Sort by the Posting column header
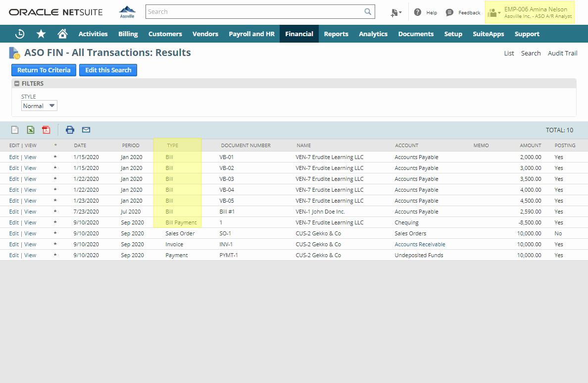This screenshot has height=383, width=588. (565, 145)
